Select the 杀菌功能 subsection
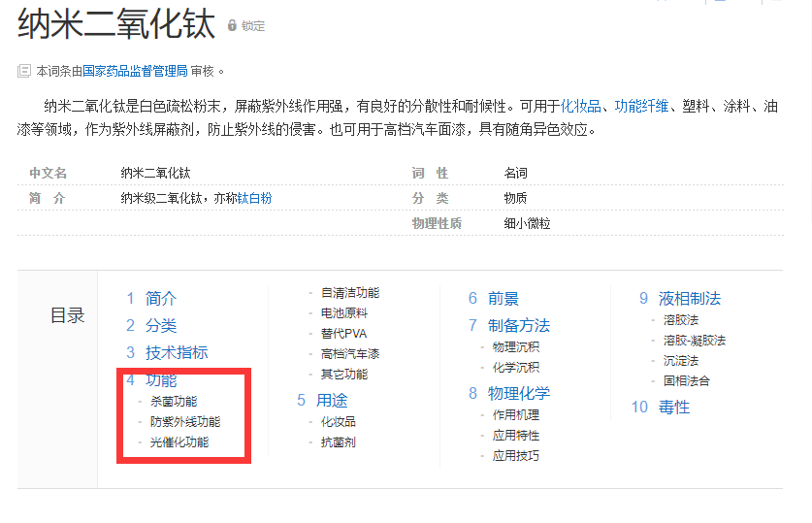This screenshot has width=812, height=523. click(x=174, y=402)
